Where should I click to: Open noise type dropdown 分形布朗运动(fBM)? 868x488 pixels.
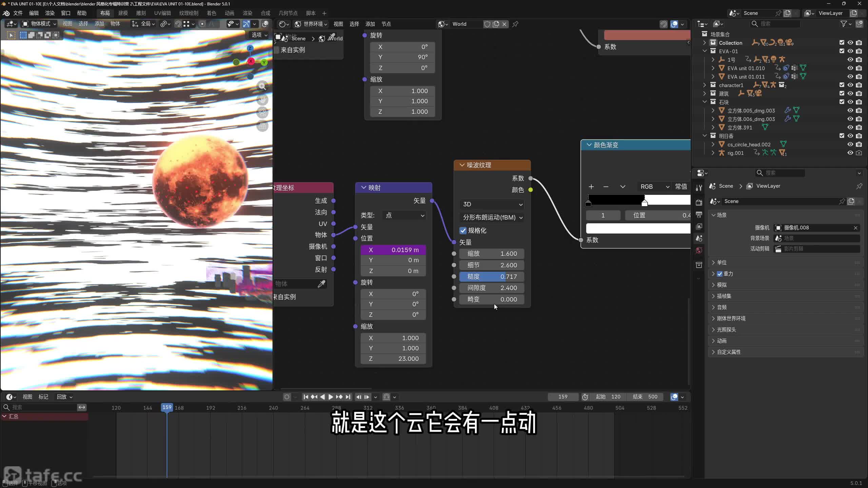[x=492, y=217]
